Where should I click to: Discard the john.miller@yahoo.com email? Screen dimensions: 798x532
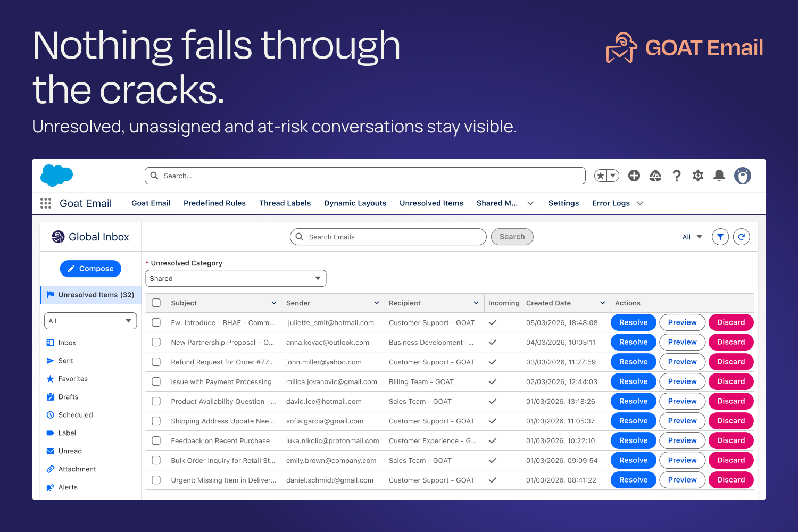[x=731, y=362]
